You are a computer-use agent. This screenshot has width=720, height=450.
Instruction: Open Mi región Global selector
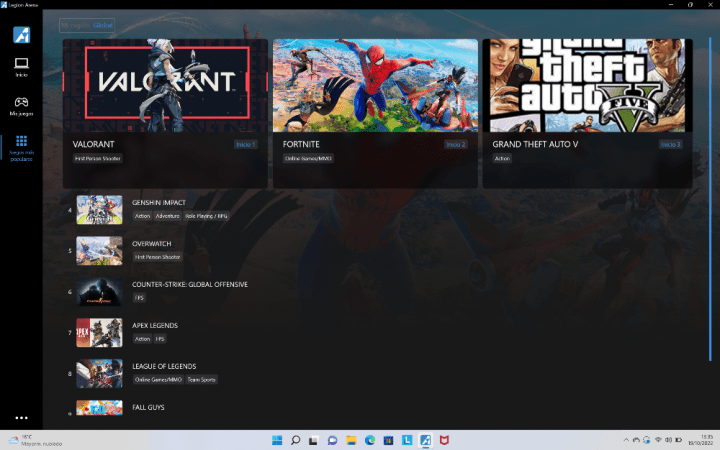tap(87, 25)
